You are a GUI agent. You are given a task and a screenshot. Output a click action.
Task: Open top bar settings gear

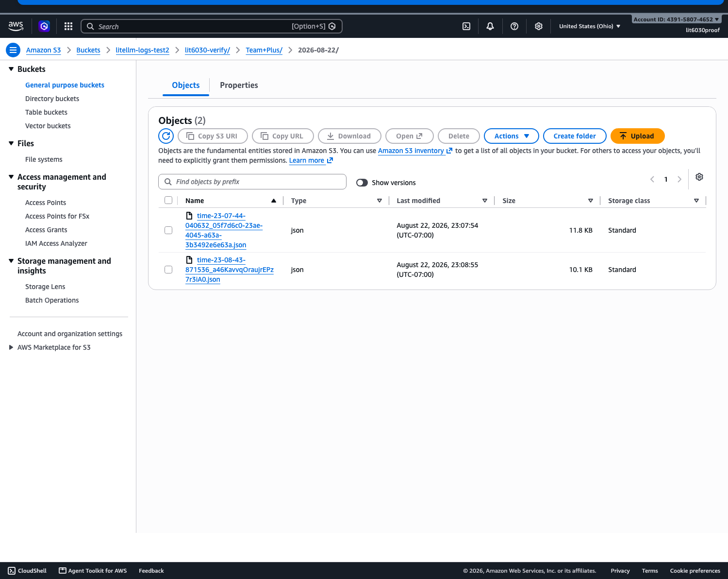pyautogui.click(x=539, y=26)
